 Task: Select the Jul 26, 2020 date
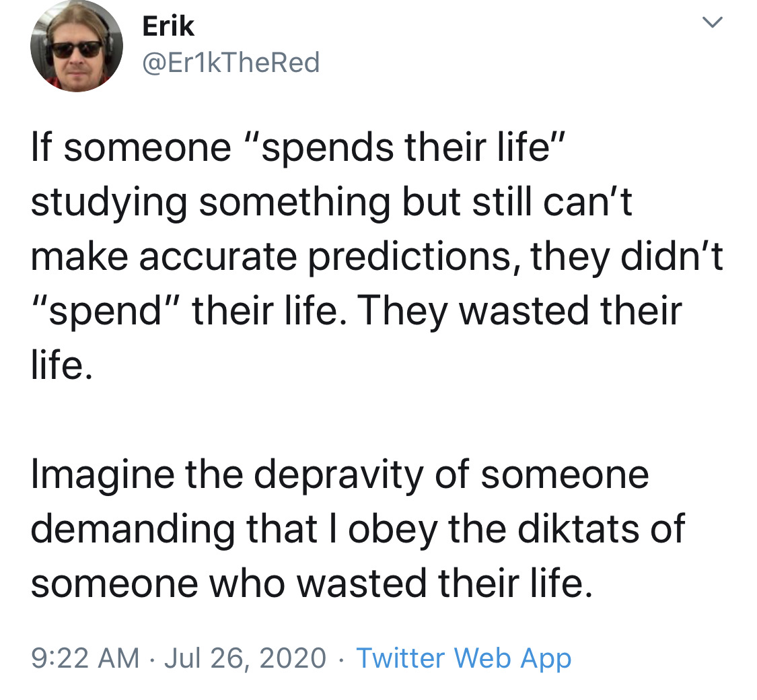click(245, 658)
